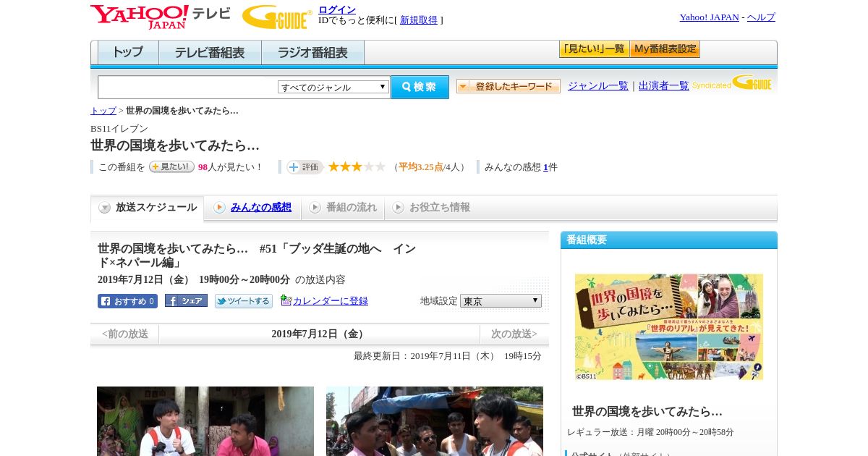
Task: Go to 次の放送>
Action: 514,334
